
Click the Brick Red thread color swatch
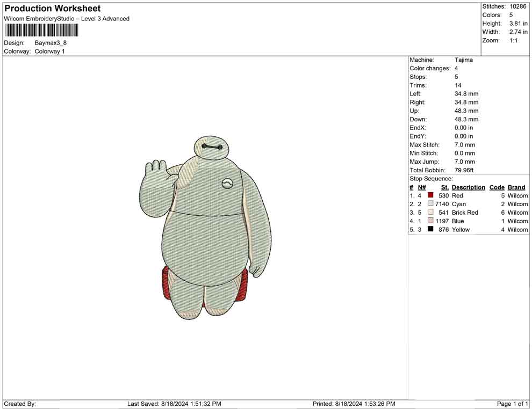[430, 212]
